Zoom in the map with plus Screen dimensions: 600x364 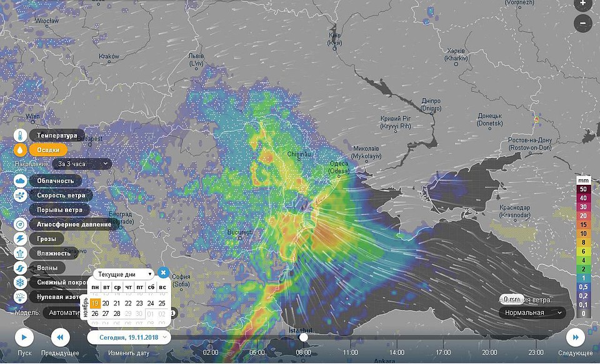(x=582, y=4)
